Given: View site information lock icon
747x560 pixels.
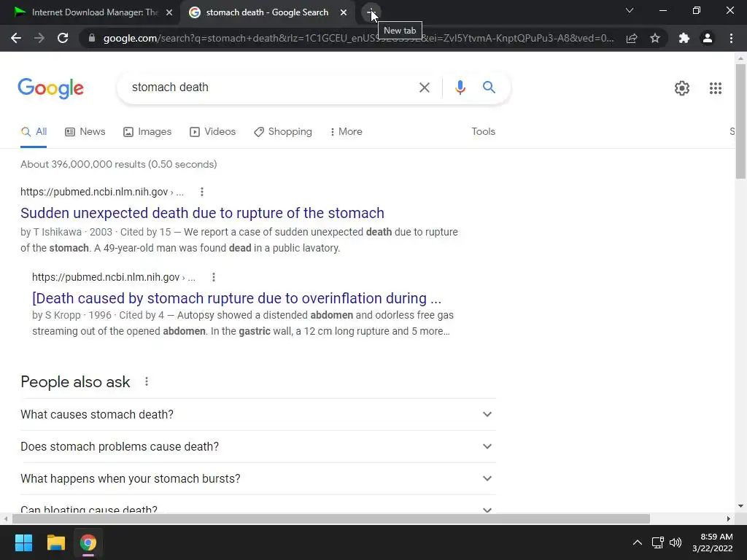Looking at the screenshot, I should point(92,38).
